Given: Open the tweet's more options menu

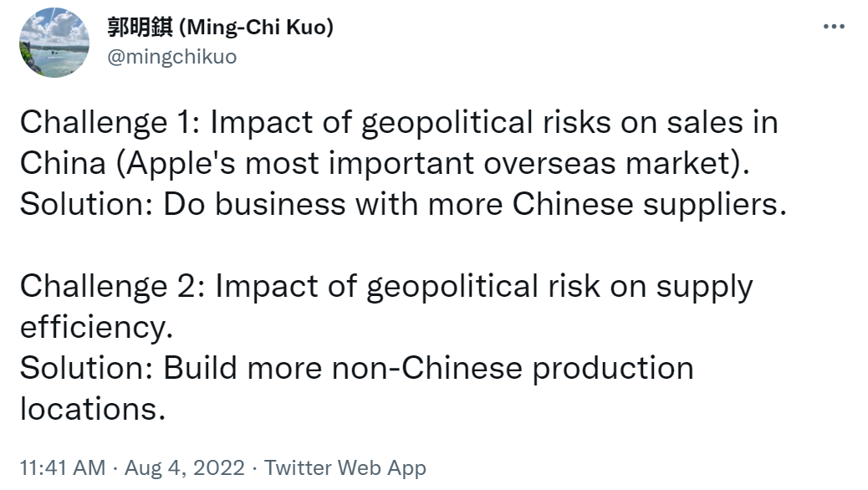Looking at the screenshot, I should (x=834, y=27).
